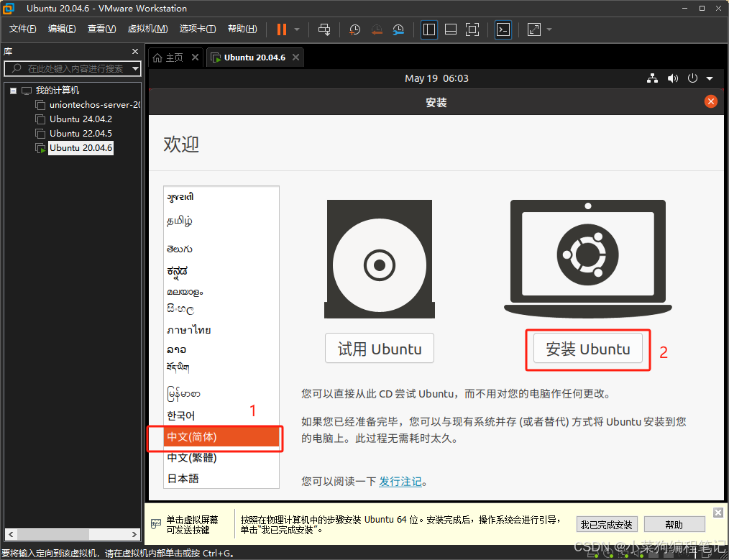Open console view icon

503,29
